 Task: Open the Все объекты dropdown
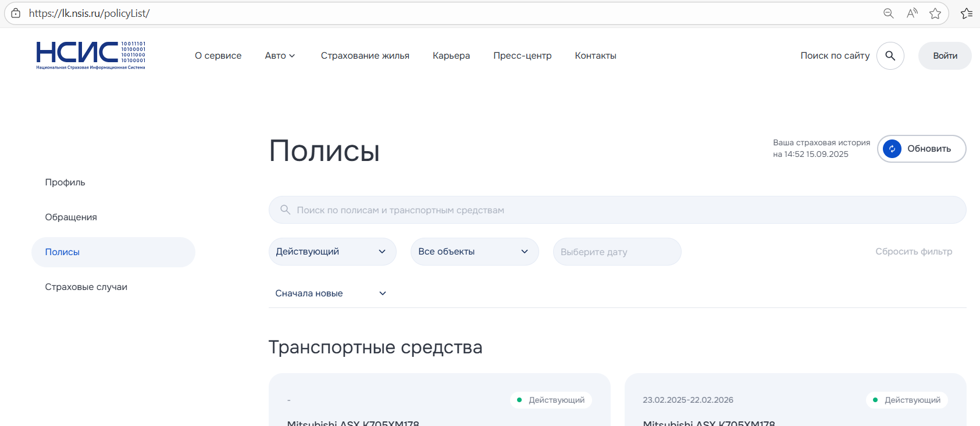475,252
